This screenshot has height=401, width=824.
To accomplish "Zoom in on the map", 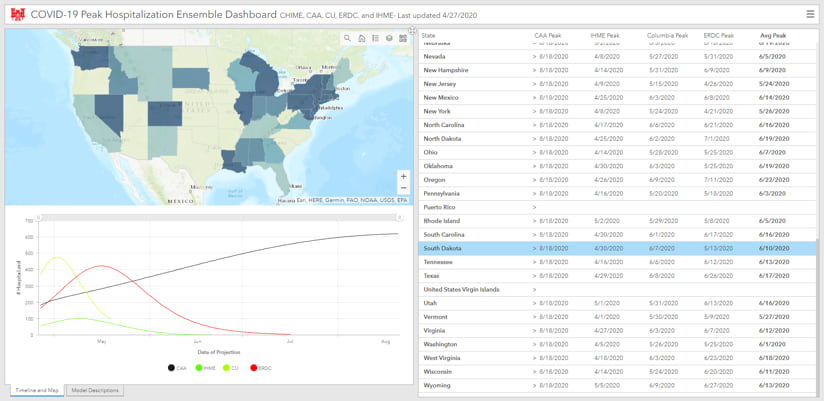I will 403,176.
